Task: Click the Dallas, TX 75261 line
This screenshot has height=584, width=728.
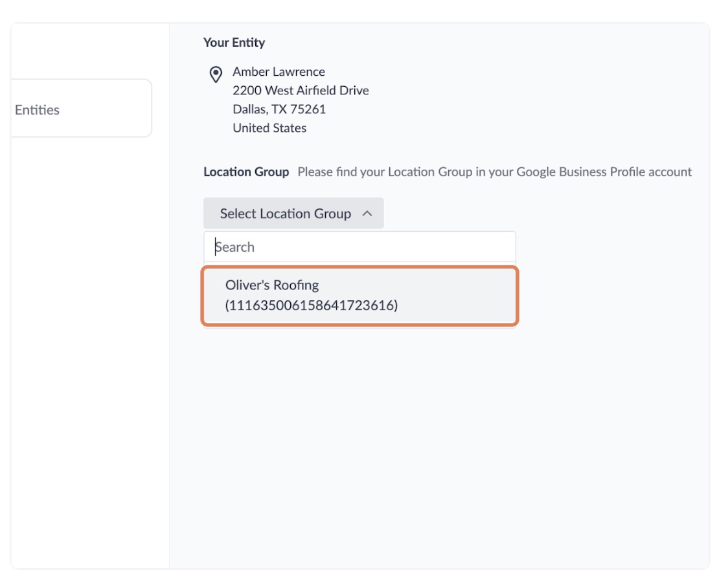Action: (x=280, y=109)
